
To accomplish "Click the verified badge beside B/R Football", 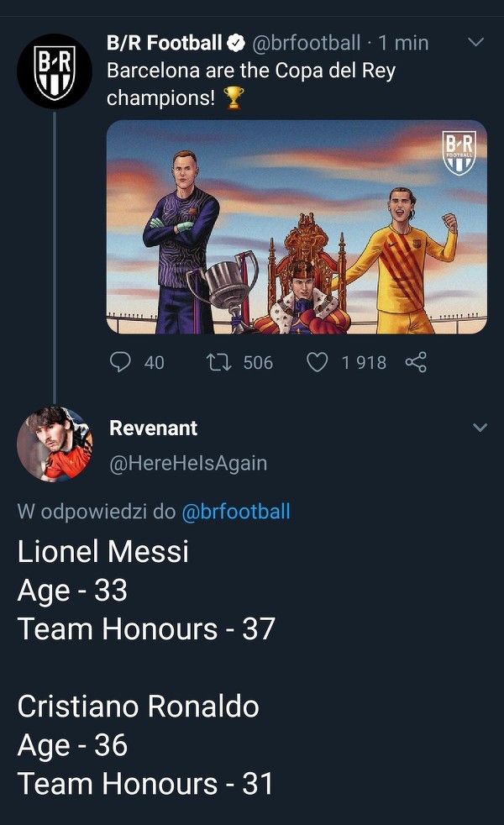I will (x=238, y=43).
